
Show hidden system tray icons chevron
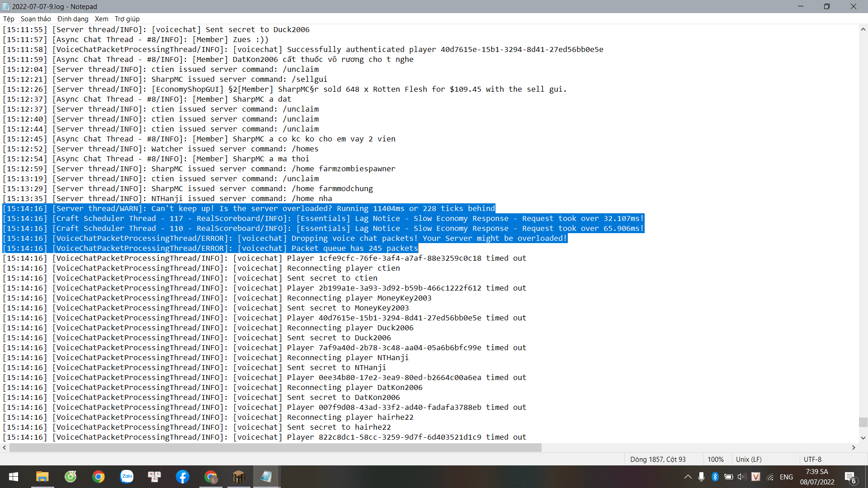coord(688,477)
